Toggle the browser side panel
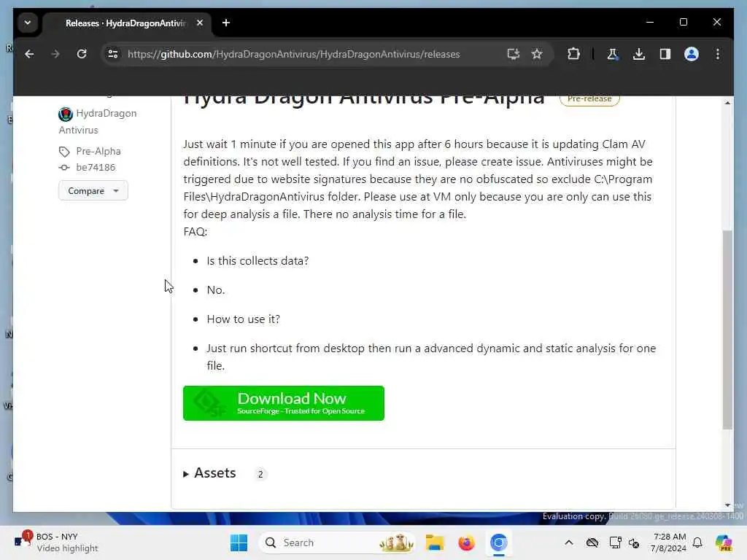 (665, 54)
